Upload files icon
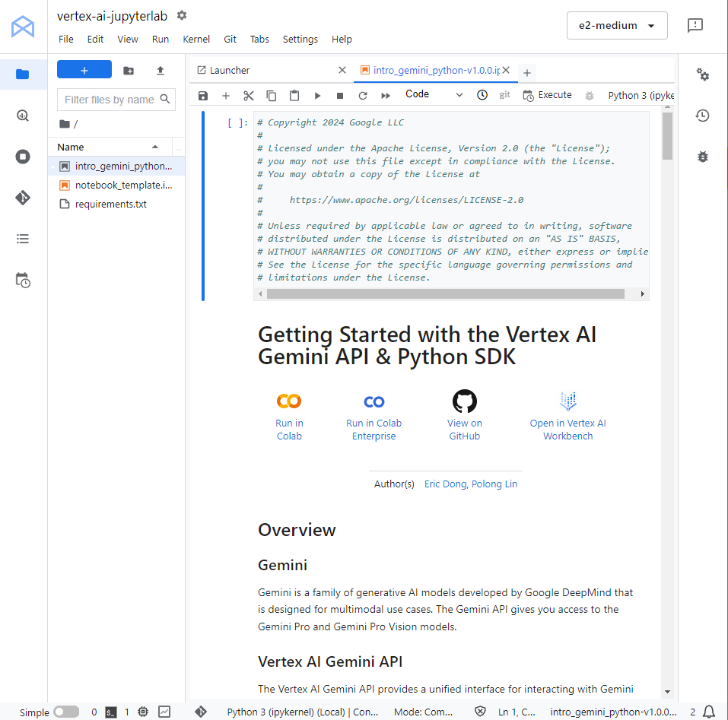Image resolution: width=728 pixels, height=720 pixels. [161, 71]
